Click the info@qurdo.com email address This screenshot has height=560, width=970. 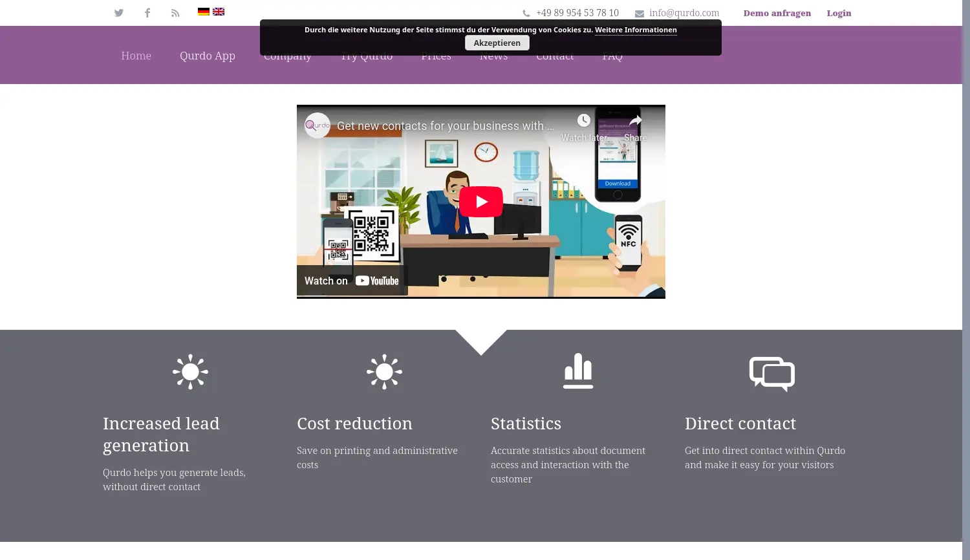(684, 13)
